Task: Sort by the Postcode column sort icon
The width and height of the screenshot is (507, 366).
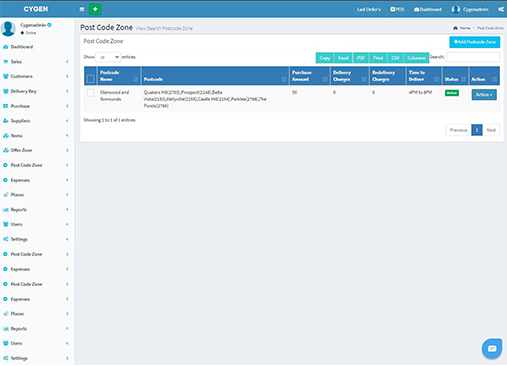Action: point(284,79)
